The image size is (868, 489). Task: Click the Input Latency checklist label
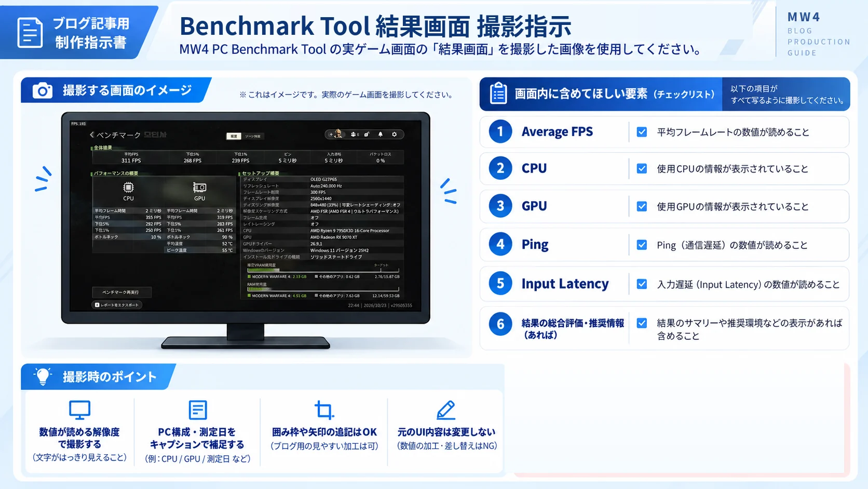click(565, 284)
